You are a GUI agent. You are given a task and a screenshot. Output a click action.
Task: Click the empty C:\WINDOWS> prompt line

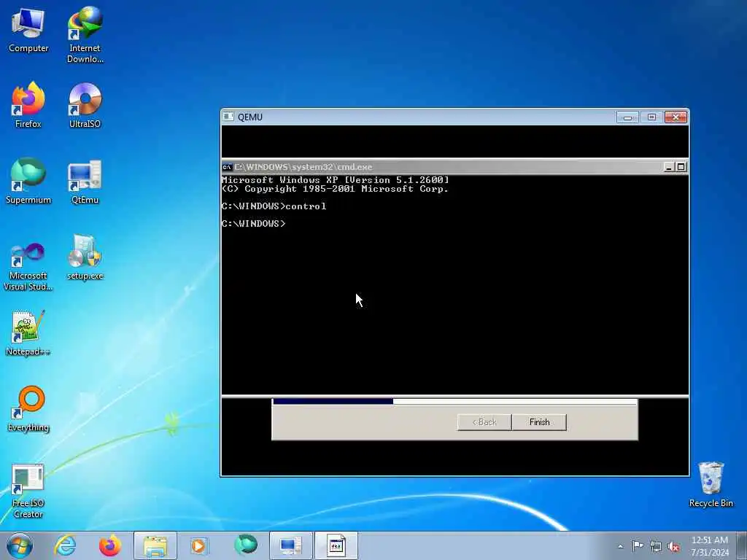coord(253,223)
